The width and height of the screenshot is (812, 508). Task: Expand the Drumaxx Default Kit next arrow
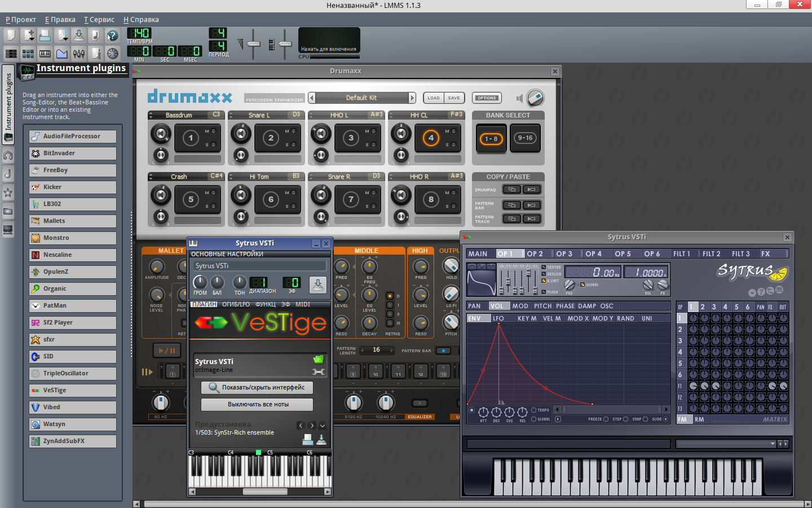click(412, 98)
